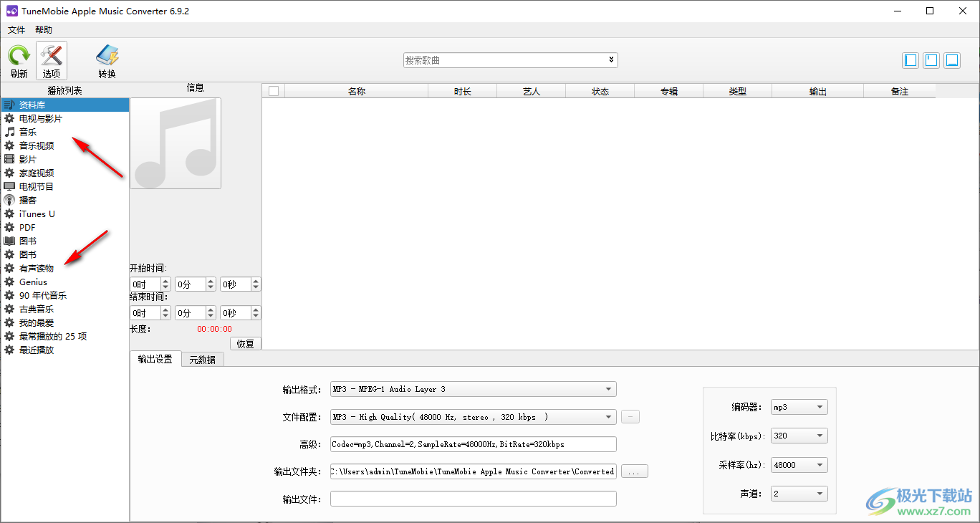The height and width of the screenshot is (523, 980).
Task: Open 电视节目 playlist with monitor icon
Action: click(x=65, y=186)
